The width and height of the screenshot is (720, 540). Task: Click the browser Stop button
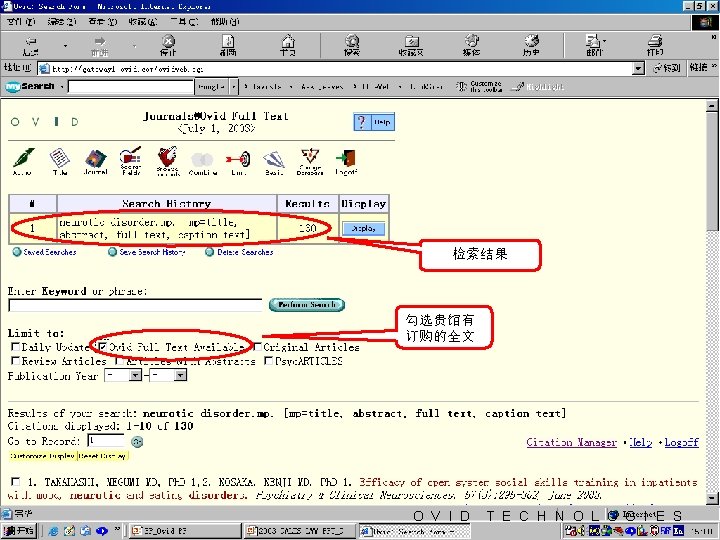click(x=168, y=45)
